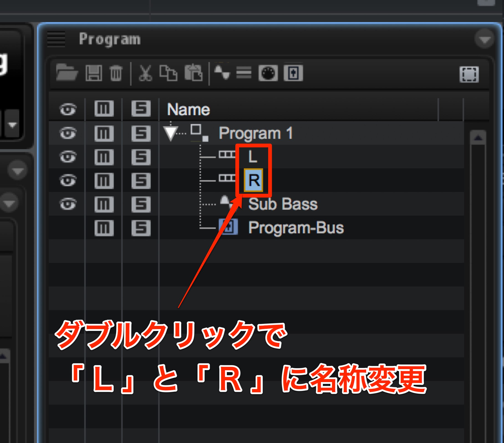Click the Program 1 program icon
The image size is (504, 443).
pos(199,133)
